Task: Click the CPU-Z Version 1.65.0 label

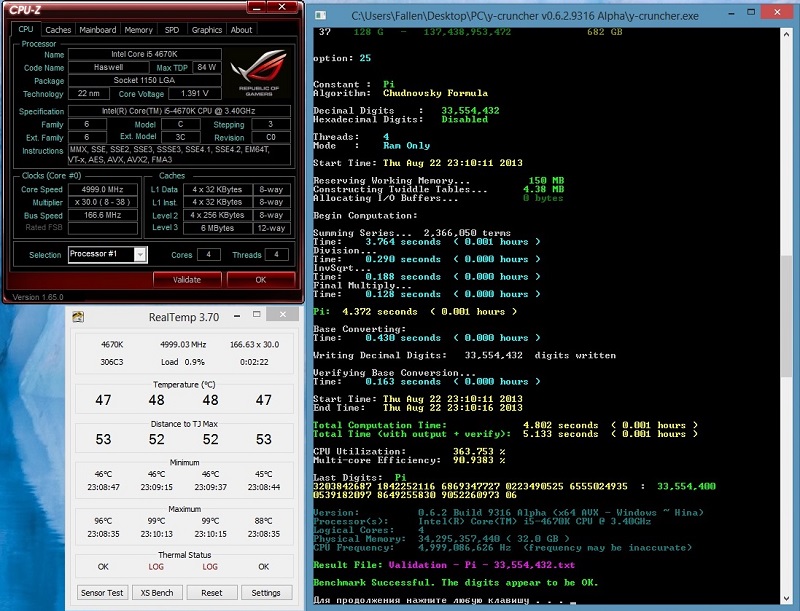Action: 38,297
